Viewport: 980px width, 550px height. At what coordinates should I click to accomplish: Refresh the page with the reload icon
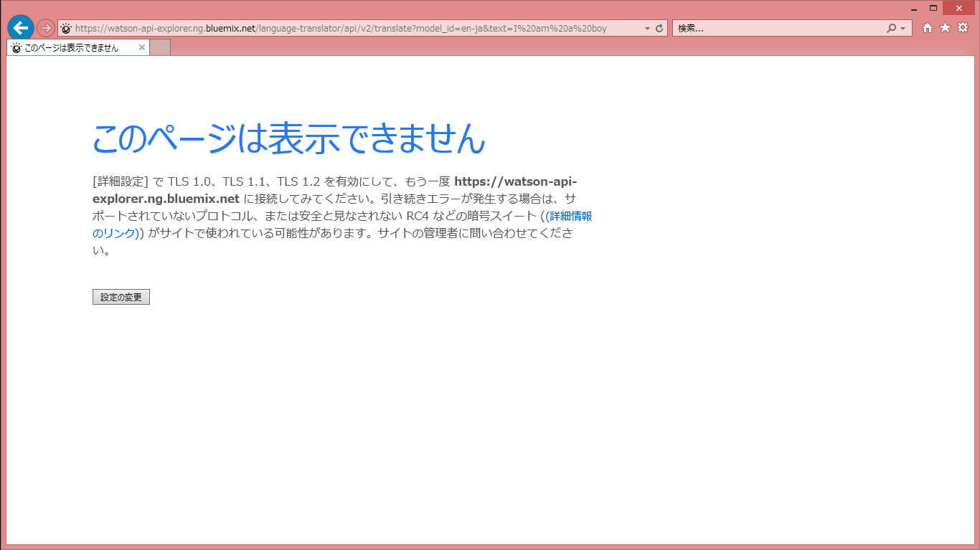pyautogui.click(x=659, y=29)
